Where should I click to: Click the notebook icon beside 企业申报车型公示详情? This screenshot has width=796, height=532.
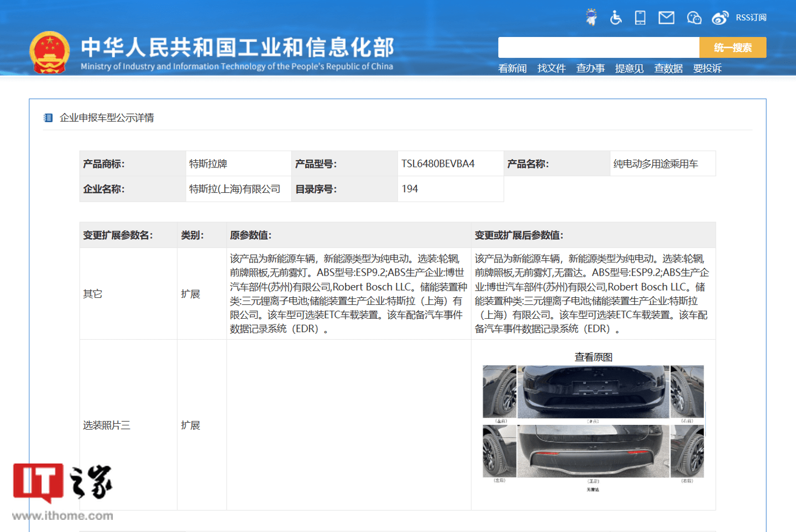tap(48, 118)
